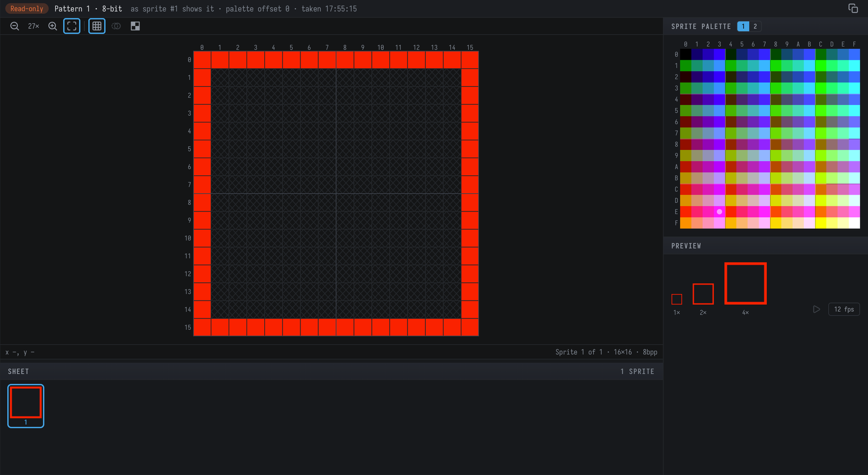
Task: Click the '16×16' size status entry
Action: click(623, 352)
